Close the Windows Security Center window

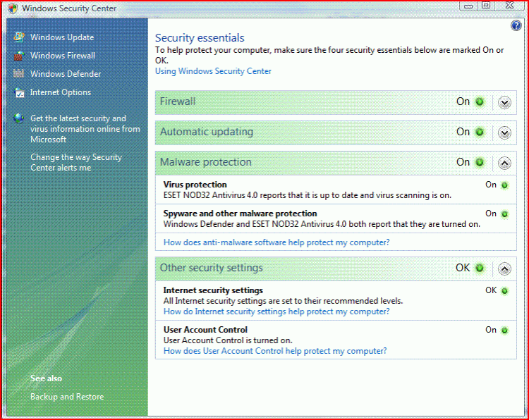tap(509, 6)
